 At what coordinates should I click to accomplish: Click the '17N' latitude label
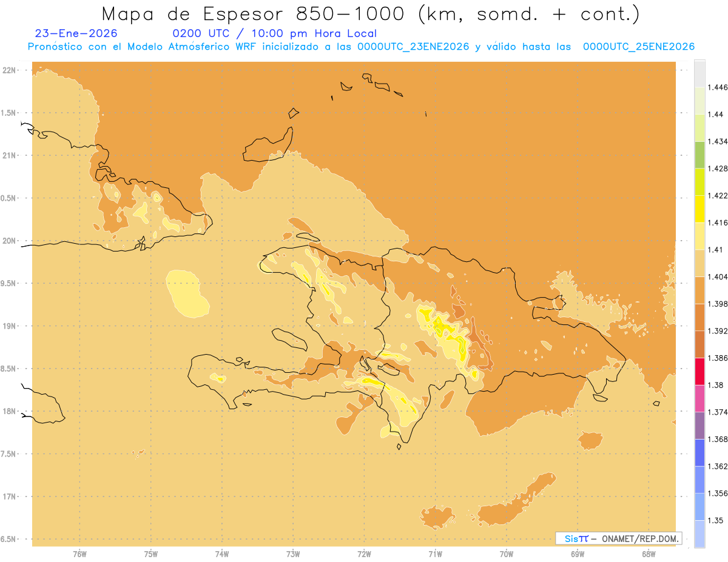[x=10, y=497]
